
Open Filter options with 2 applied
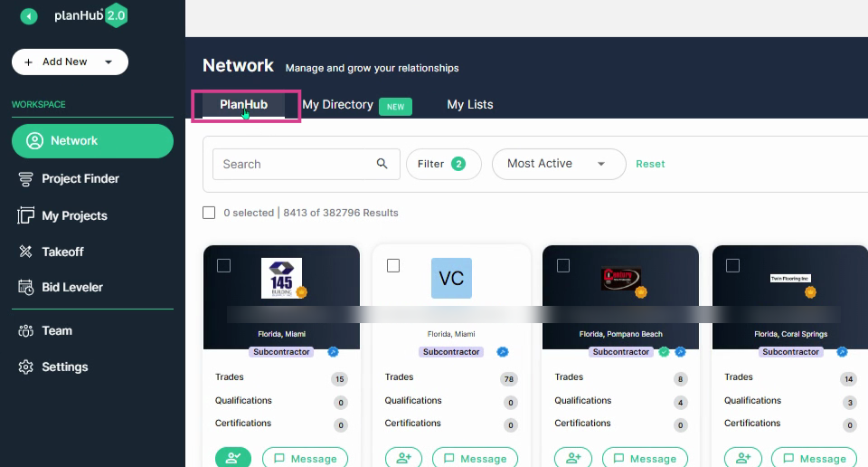pos(443,164)
